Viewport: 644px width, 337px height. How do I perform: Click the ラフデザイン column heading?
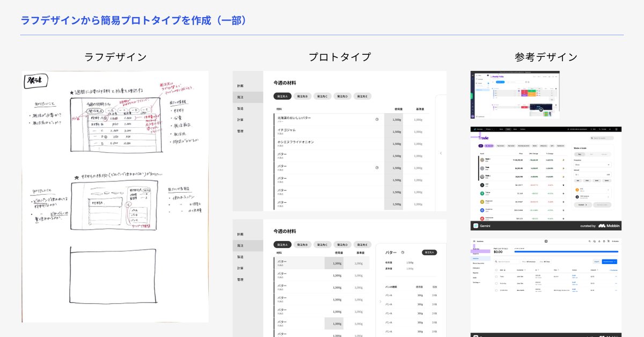(x=115, y=57)
